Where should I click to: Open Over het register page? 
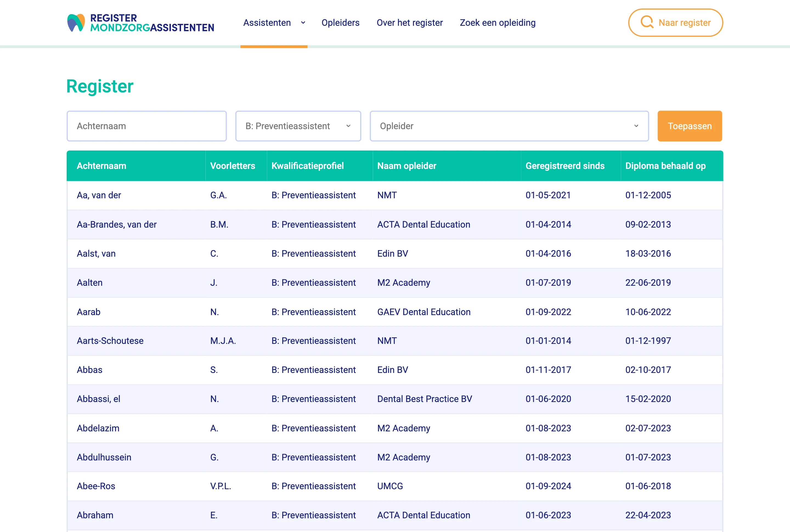(410, 23)
